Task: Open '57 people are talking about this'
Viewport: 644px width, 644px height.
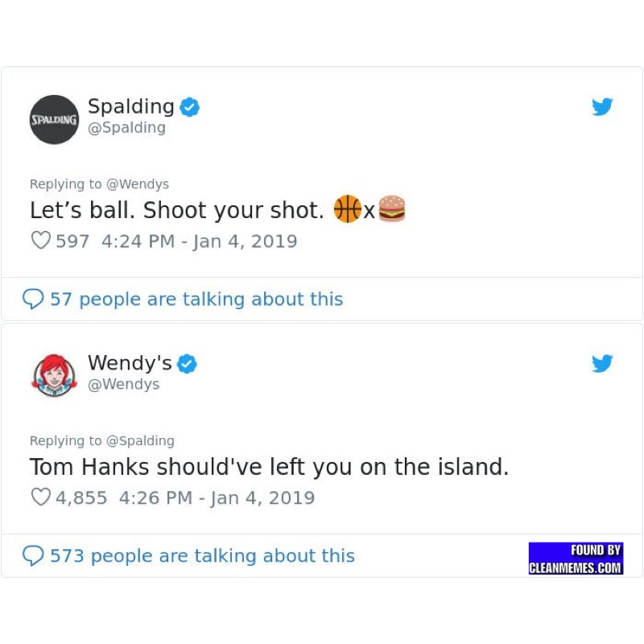Action: (196, 299)
